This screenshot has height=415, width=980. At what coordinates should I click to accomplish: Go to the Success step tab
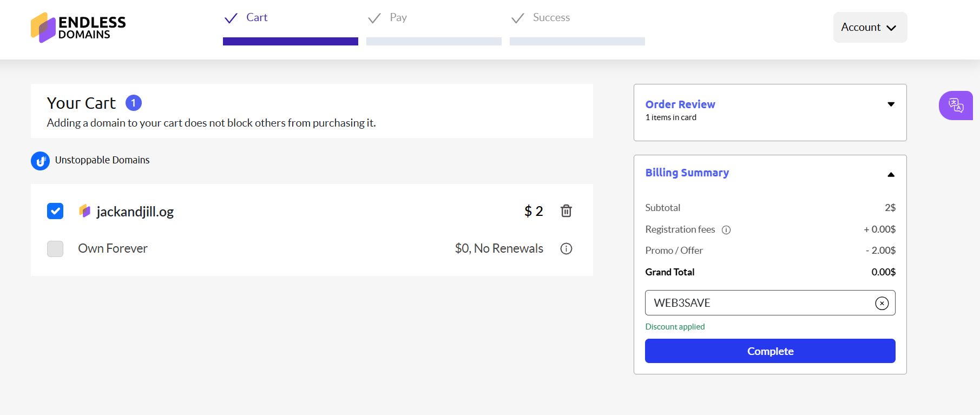551,18
